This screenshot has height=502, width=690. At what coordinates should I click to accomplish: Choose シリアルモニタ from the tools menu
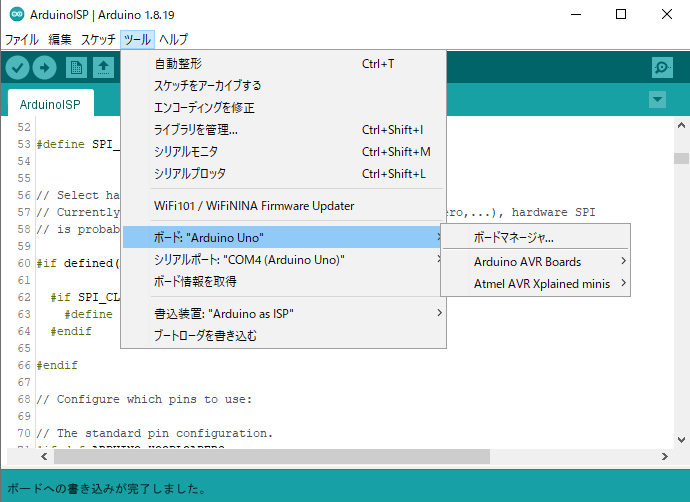click(186, 151)
